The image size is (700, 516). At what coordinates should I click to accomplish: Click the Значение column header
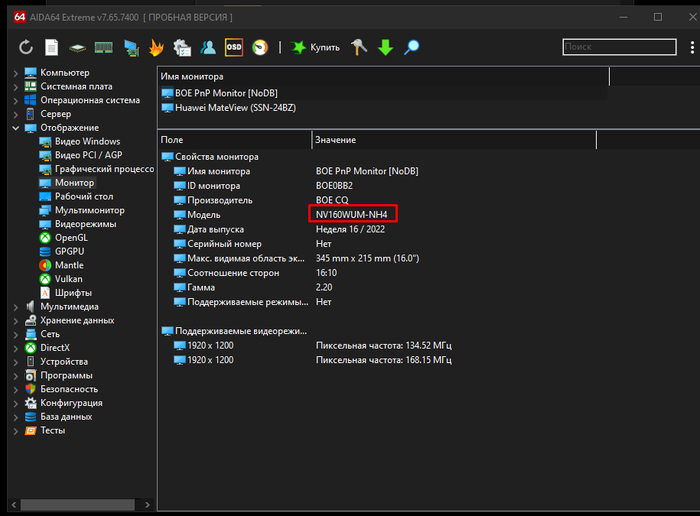[x=335, y=140]
